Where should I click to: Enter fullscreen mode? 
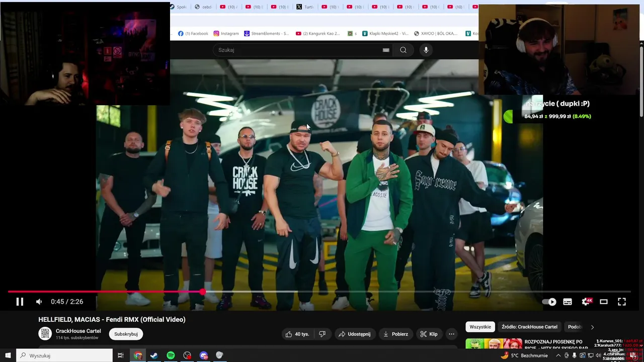click(622, 302)
